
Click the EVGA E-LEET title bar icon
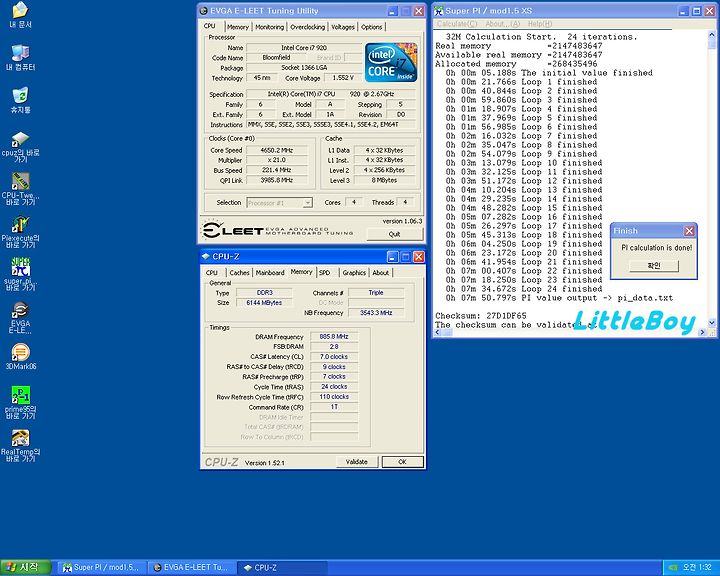coord(204,11)
